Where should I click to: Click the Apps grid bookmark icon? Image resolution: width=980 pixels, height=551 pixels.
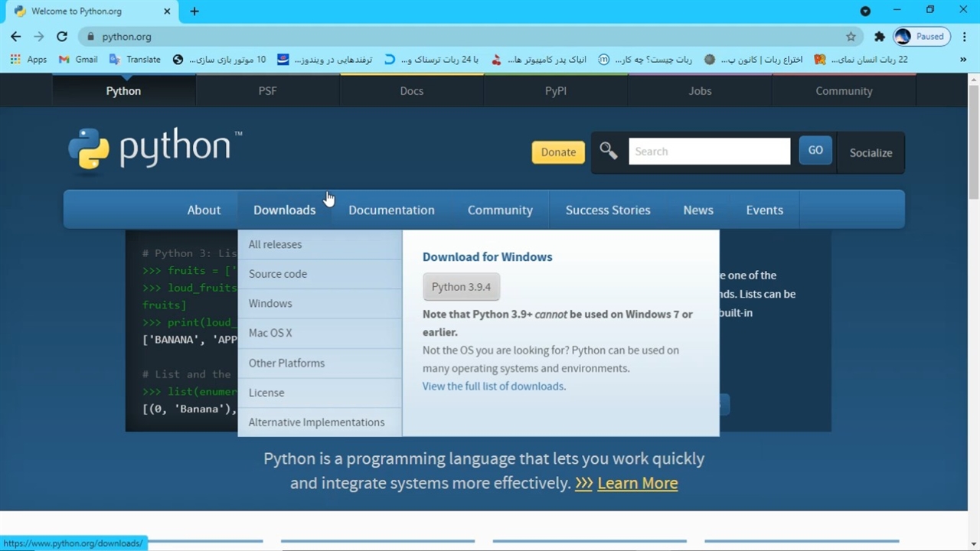(15, 59)
